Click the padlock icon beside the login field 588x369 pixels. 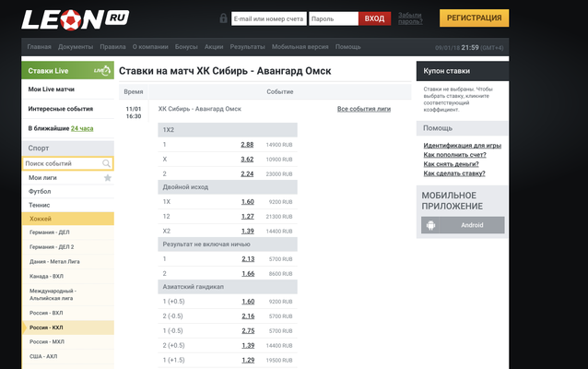tap(223, 18)
